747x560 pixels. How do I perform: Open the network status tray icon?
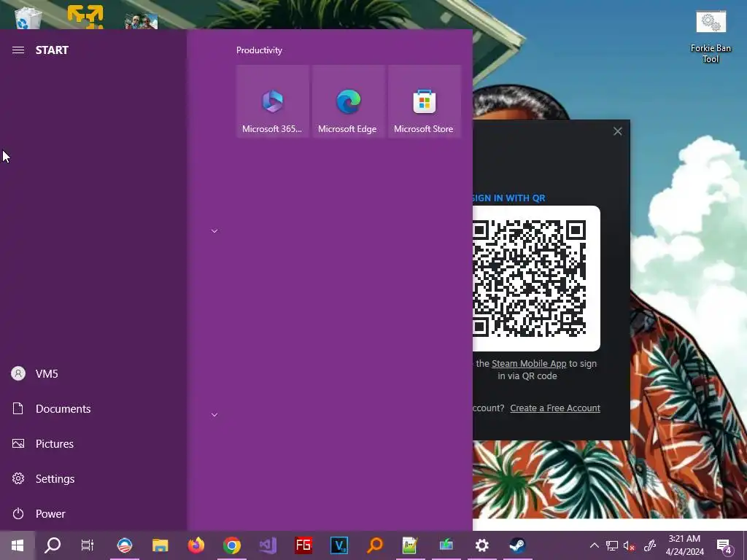coord(612,545)
